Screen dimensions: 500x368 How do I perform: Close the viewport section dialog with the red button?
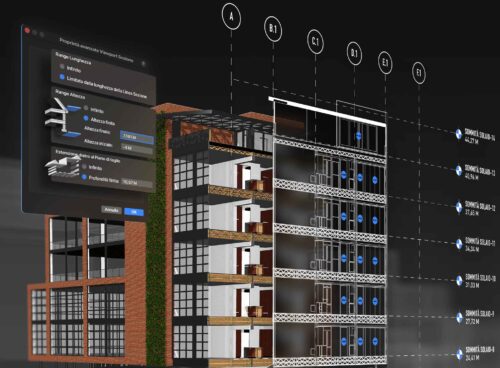pyautogui.click(x=27, y=31)
